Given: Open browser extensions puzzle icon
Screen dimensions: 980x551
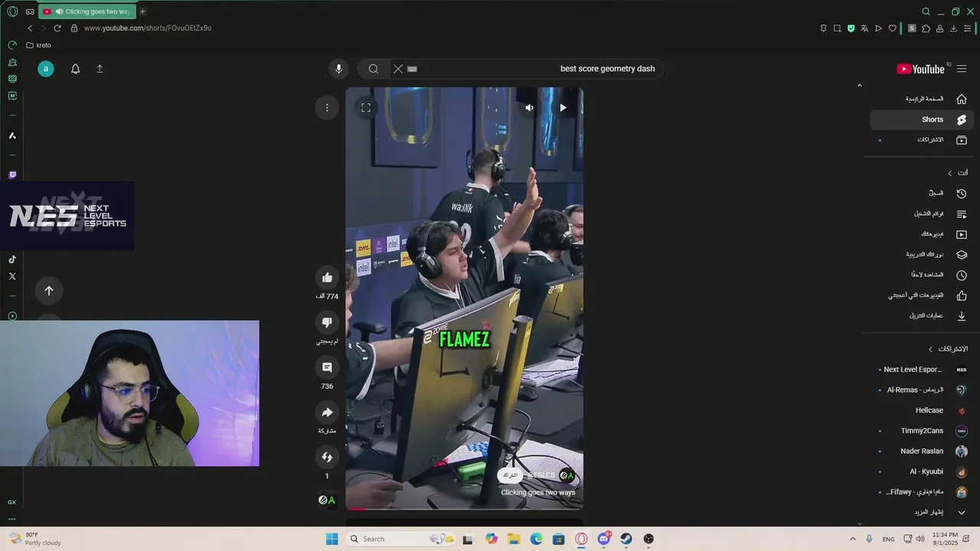Looking at the screenshot, I should (x=926, y=28).
